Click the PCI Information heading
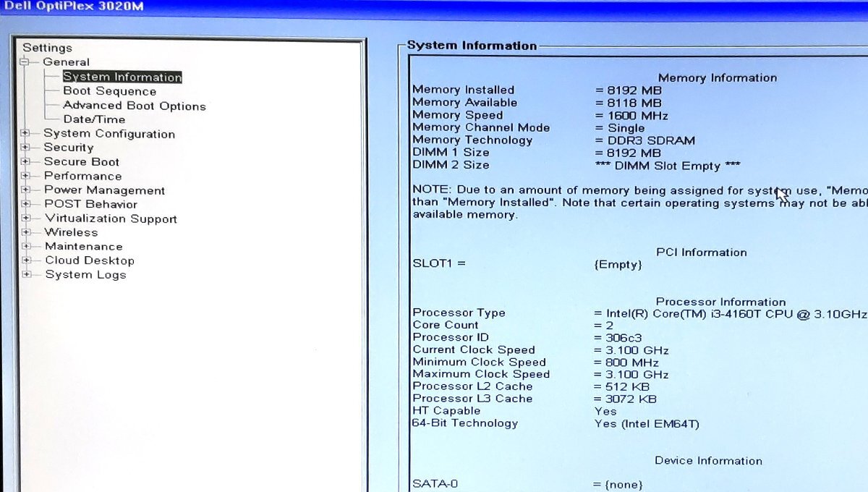 (701, 253)
